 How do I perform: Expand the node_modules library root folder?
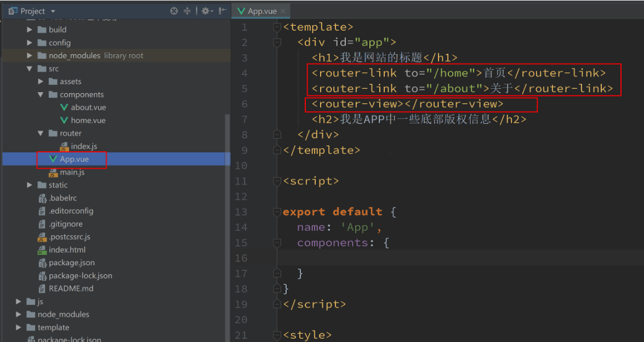pyautogui.click(x=30, y=55)
